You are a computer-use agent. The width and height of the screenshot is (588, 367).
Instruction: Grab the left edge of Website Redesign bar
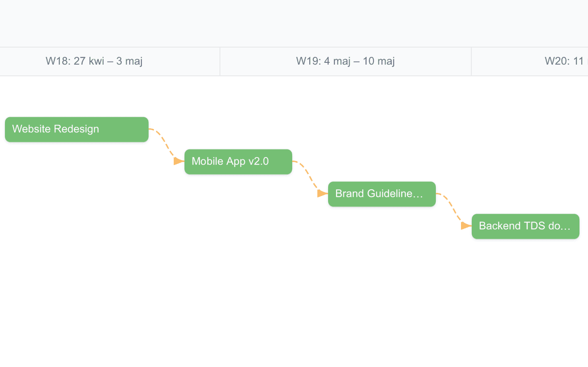point(6,129)
